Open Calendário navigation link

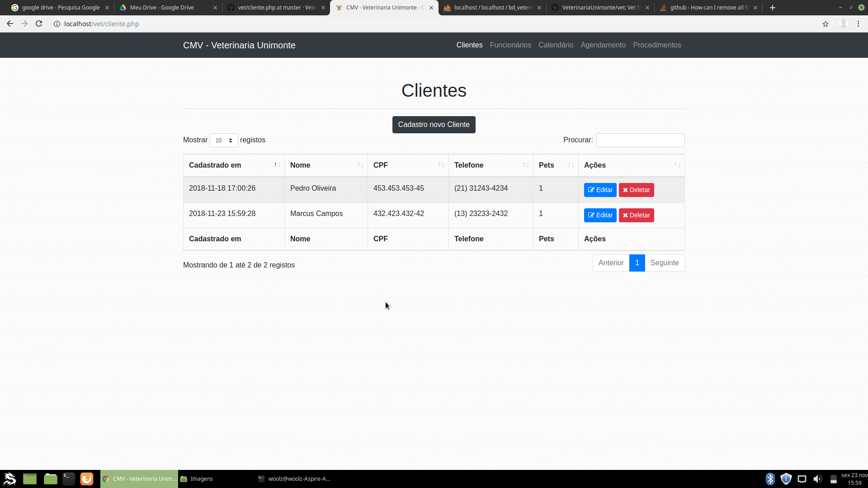tap(556, 45)
